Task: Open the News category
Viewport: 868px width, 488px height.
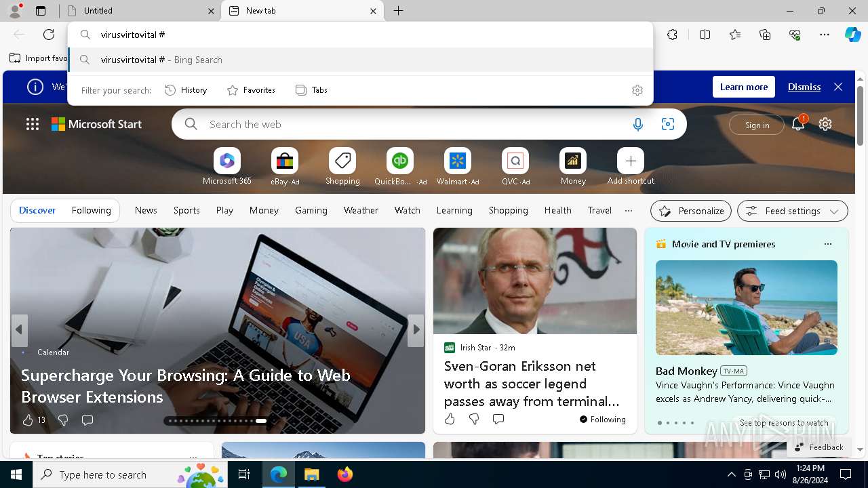Action: pos(146,211)
